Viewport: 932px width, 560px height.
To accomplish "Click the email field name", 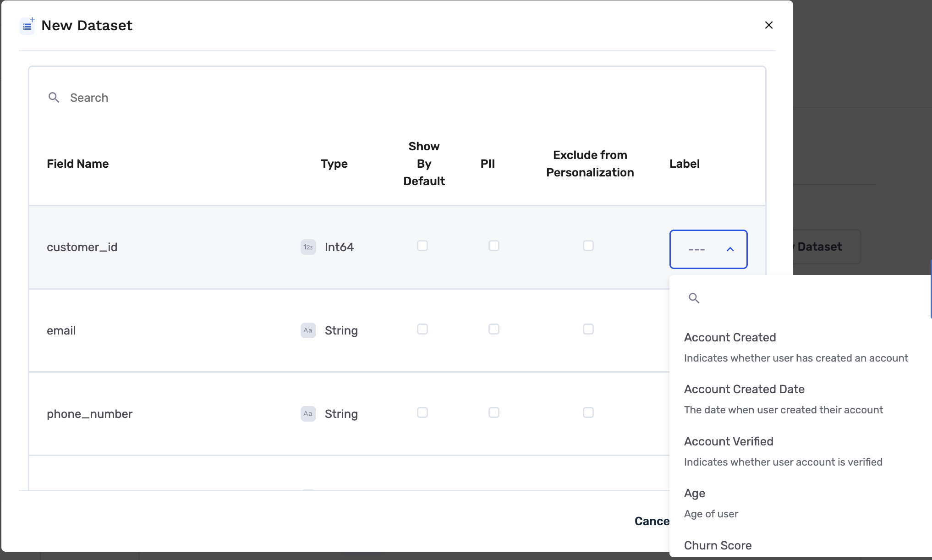I will 61,330.
